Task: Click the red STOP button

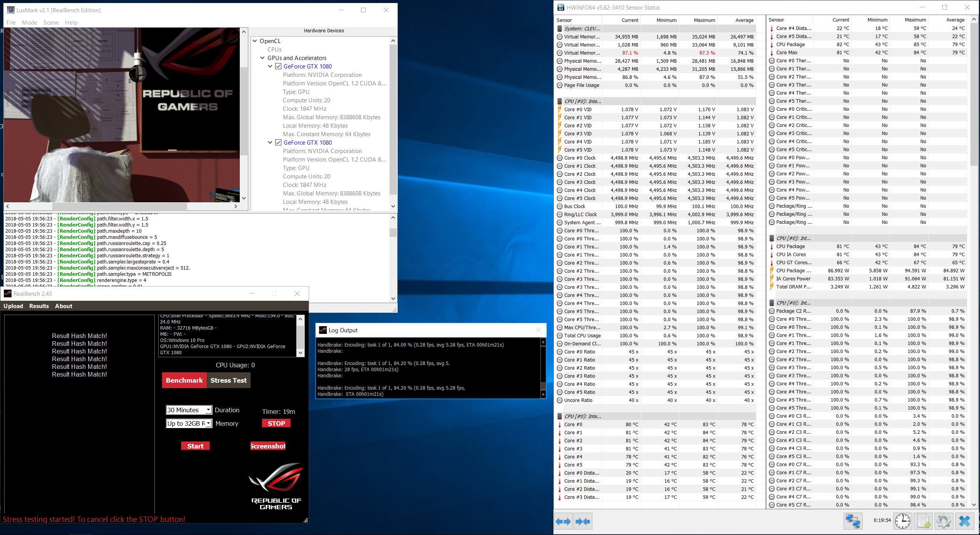Action: (x=276, y=423)
